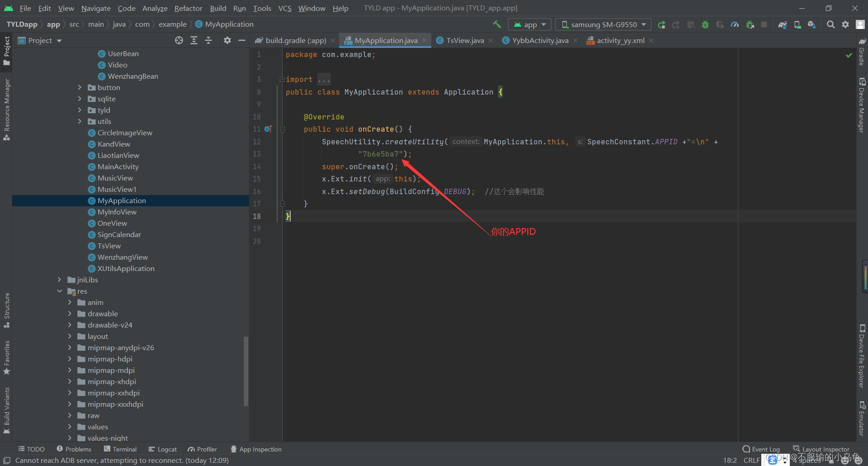Click the Project tree vertical scrollbar
This screenshot has width=868, height=466.
click(246, 371)
